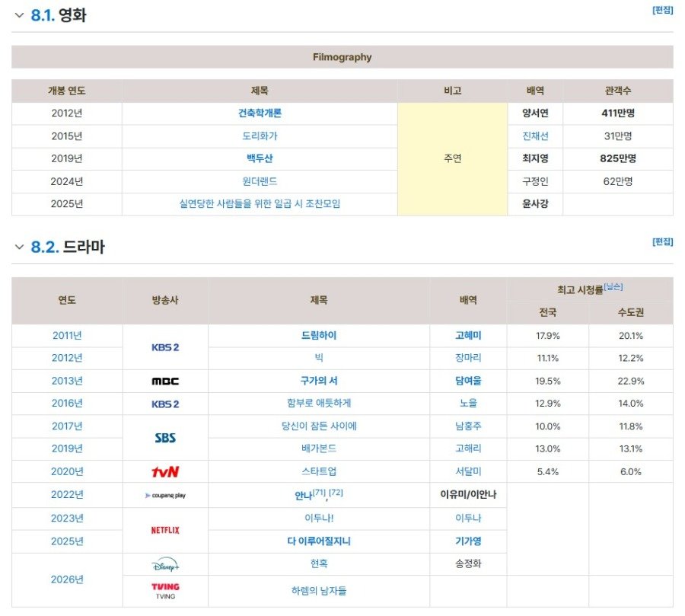The height and width of the screenshot is (616, 685).
Task: Edit the 영화 section via 편집
Action: pyautogui.click(x=662, y=11)
